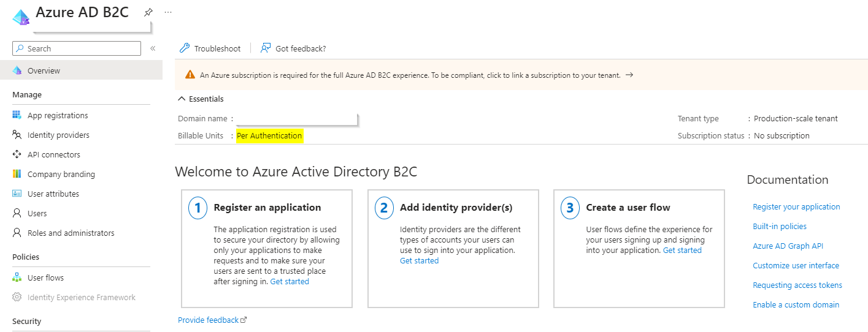The height and width of the screenshot is (332, 868).
Task: Select Overview menu item
Action: coord(81,70)
